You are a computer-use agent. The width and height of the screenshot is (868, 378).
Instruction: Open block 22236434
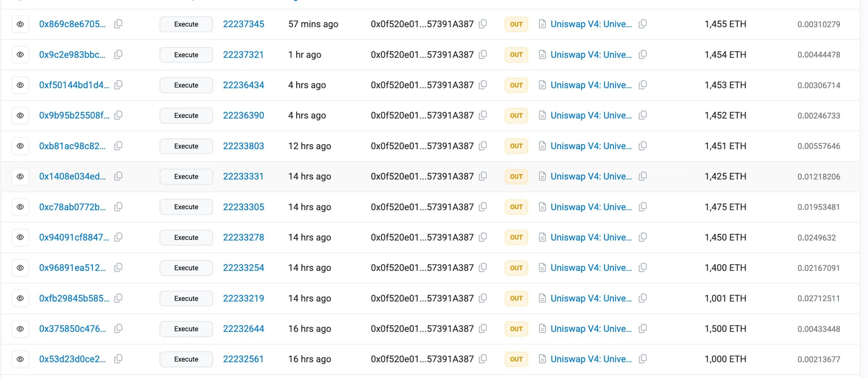click(243, 85)
